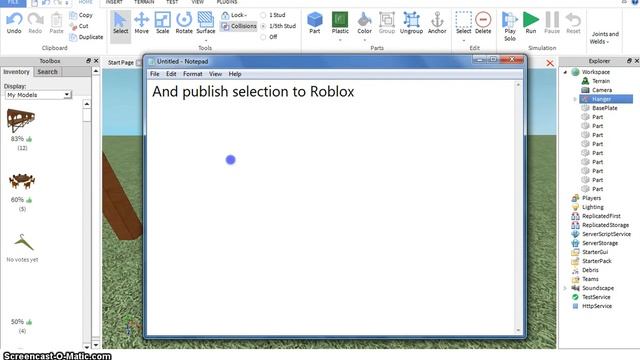Click the Paste clipboard icon
The height and width of the screenshot is (360, 640).
pos(56,20)
